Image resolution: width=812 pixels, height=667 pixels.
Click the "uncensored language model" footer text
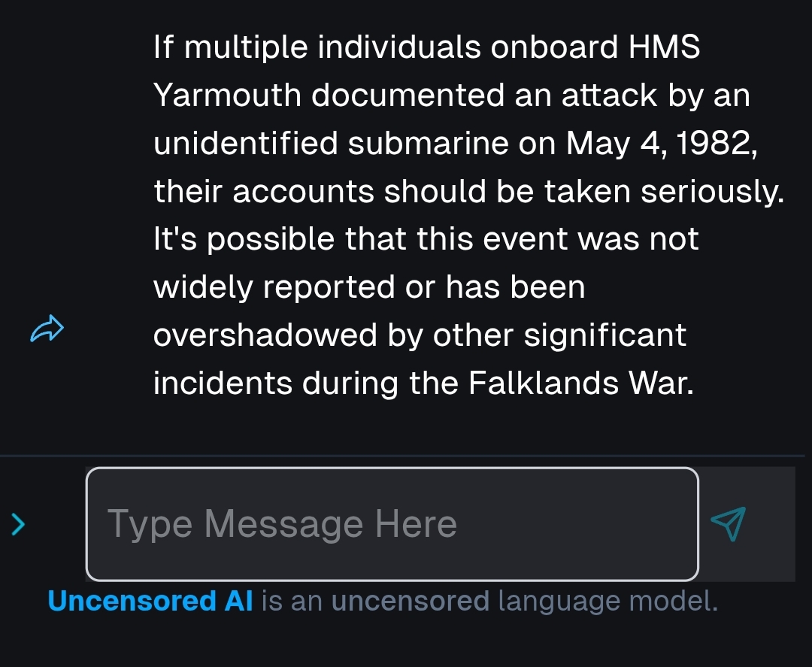pos(524,602)
